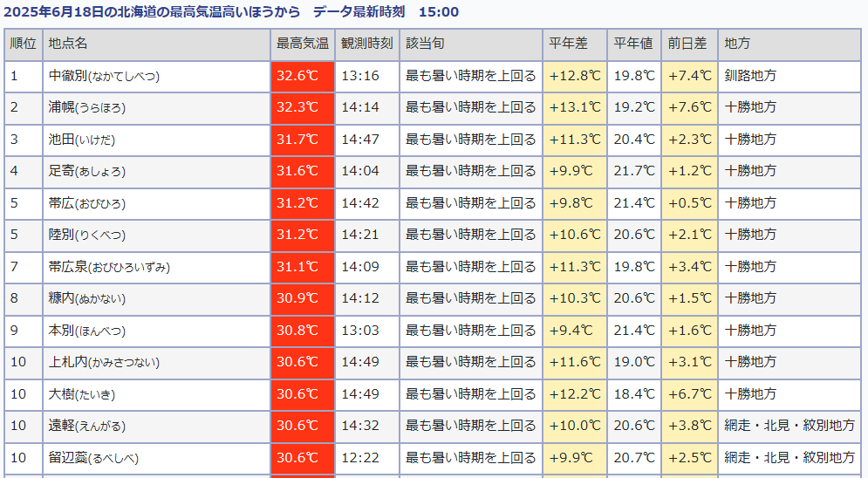Click the +12.8℃ normal difference cell
Image resolution: width=868 pixels, height=478 pixels.
pos(575,76)
